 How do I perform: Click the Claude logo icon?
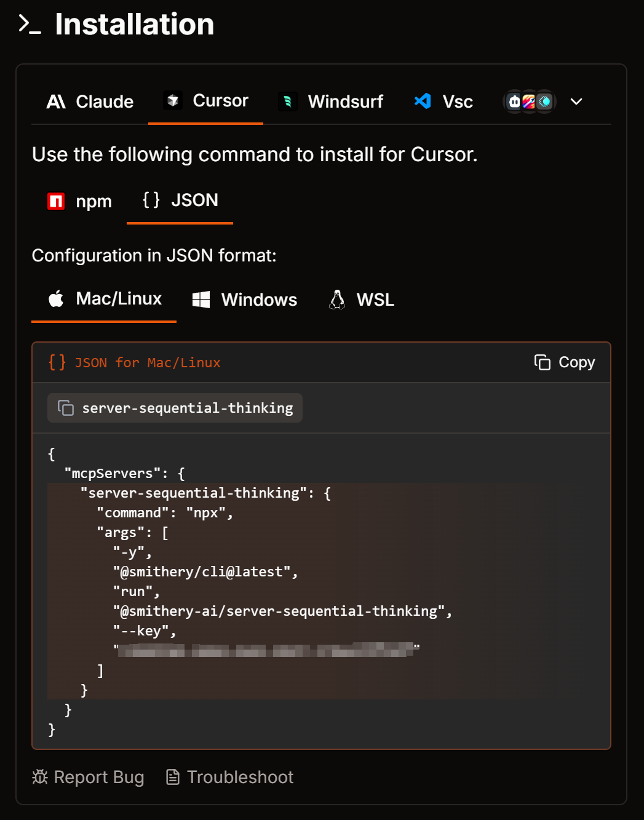click(x=56, y=102)
